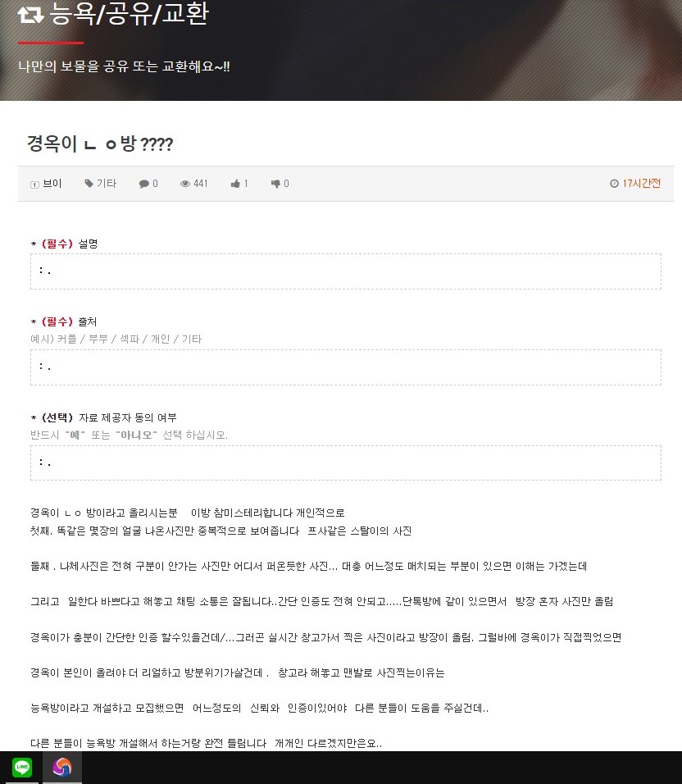
Task: Switch to the swirl-logo browser in taskbar
Action: (62, 767)
